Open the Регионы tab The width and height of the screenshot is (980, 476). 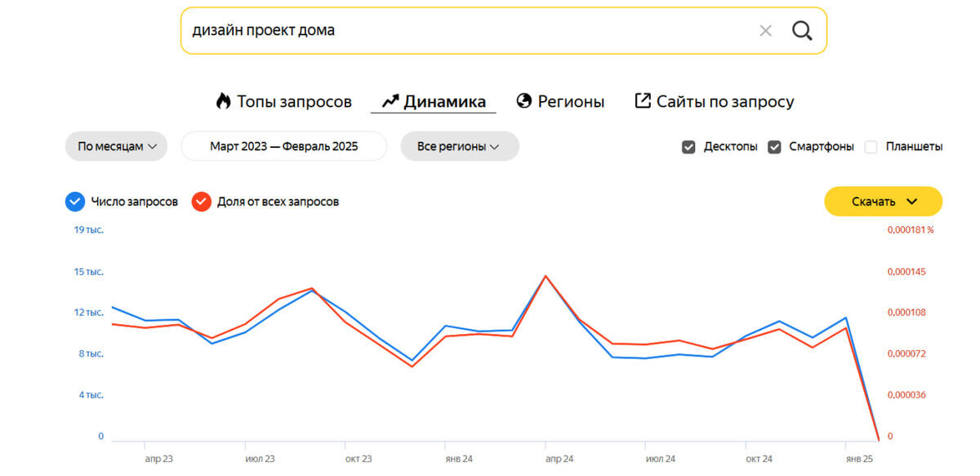click(x=571, y=102)
